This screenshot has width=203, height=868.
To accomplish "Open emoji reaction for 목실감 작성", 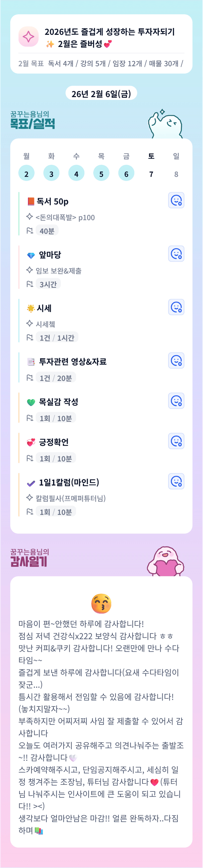I will click(x=176, y=401).
